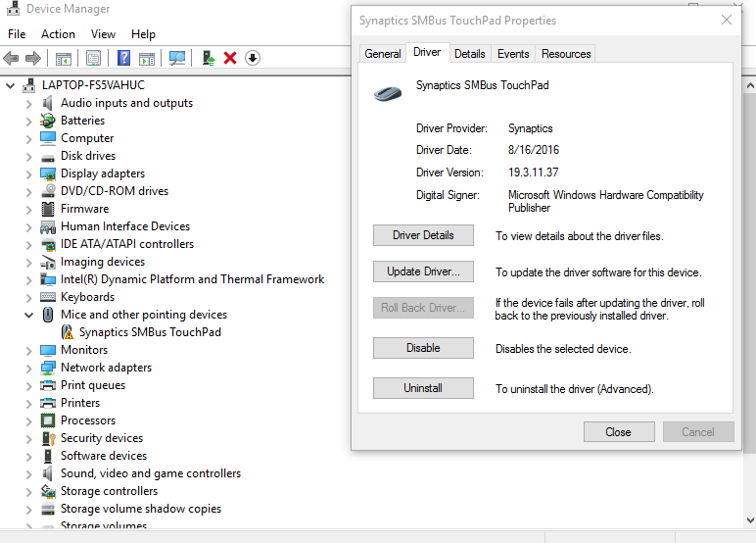Click the Imaging devices camera icon
The width and height of the screenshot is (756, 543).
(x=48, y=262)
